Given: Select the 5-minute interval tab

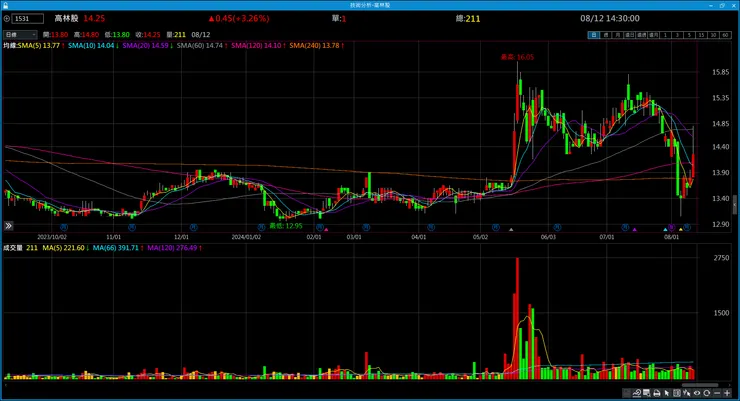Looking at the screenshot, I should [689, 35].
